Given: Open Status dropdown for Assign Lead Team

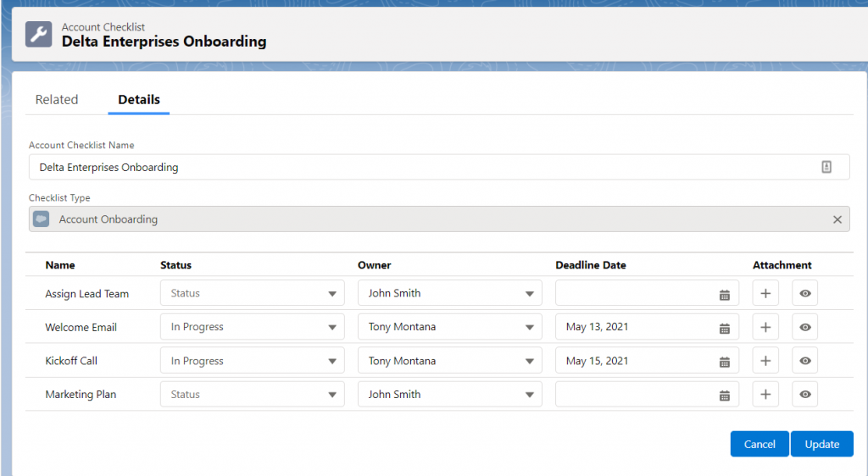Looking at the screenshot, I should pos(253,293).
